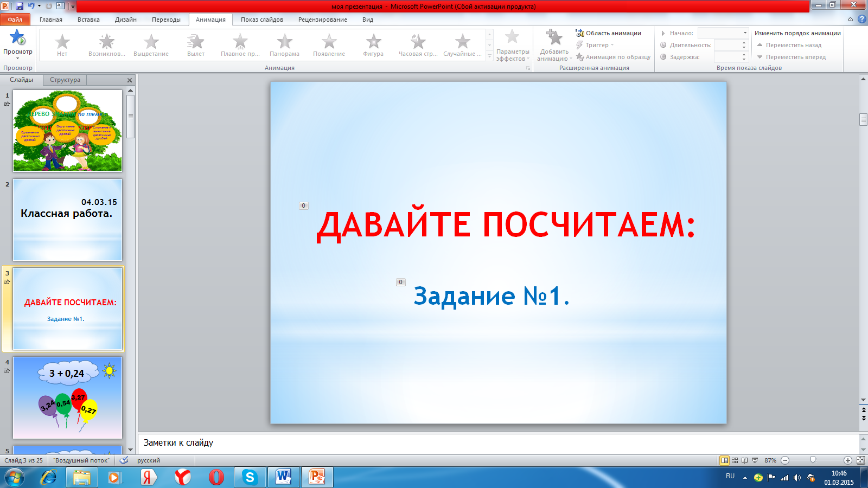Apply the 'Возникнов...' animation effect
This screenshot has width=868, height=488.
pos(107,44)
